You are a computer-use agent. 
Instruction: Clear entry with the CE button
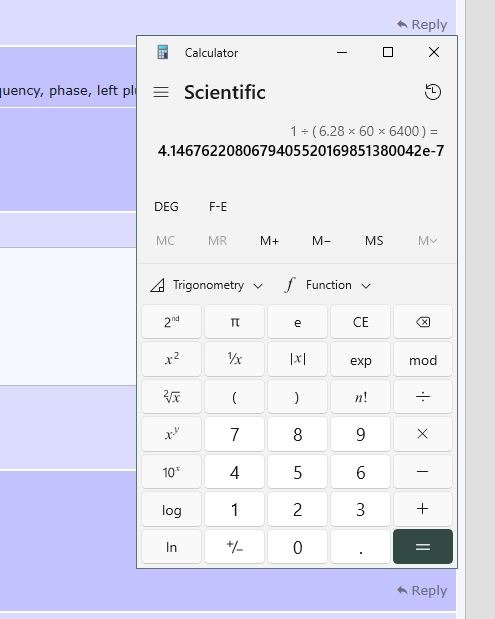360,322
